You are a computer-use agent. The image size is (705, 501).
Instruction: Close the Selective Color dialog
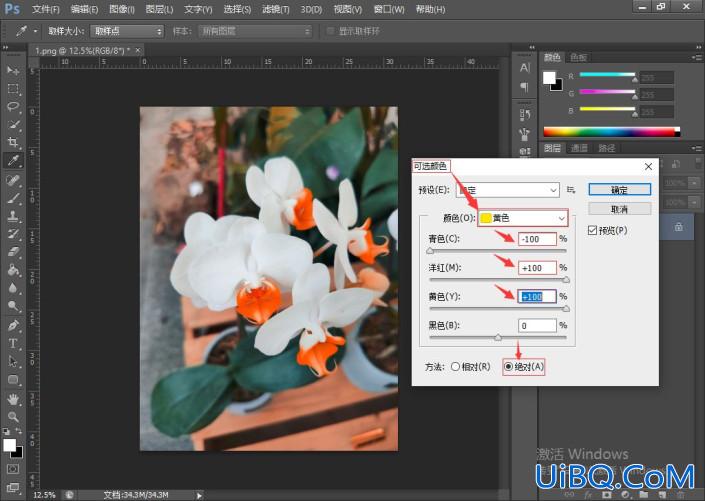click(648, 166)
